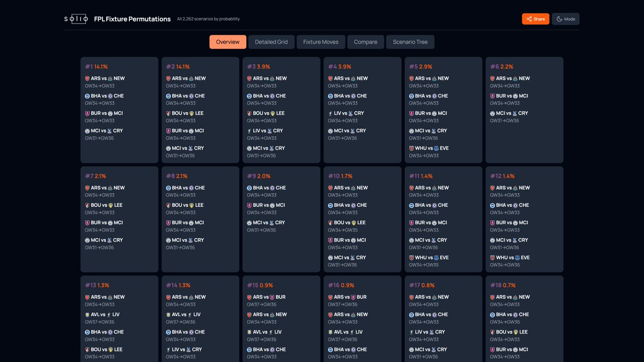Click 'GW34→GW35' under BOU vs LEE in #10

pyautogui.click(x=342, y=230)
